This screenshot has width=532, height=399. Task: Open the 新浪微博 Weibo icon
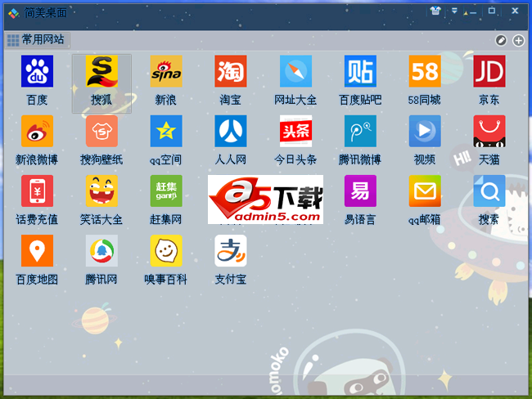tap(37, 131)
